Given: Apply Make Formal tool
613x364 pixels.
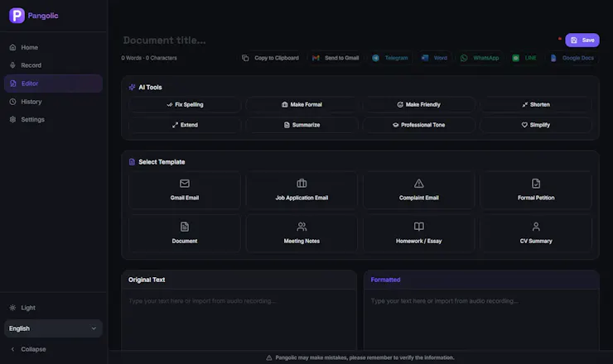Looking at the screenshot, I should click(x=302, y=105).
